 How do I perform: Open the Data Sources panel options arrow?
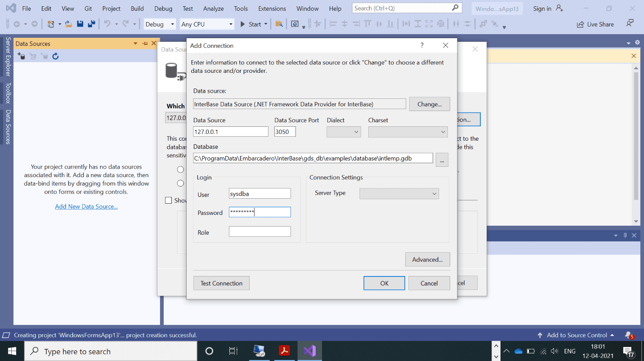[x=135, y=44]
